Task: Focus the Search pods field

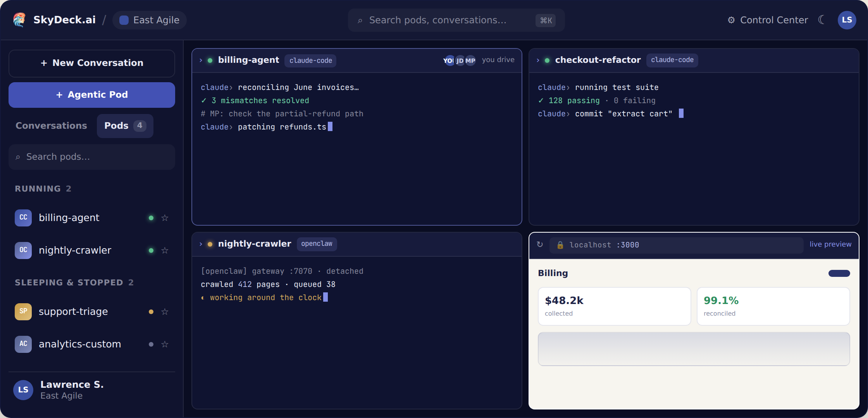Action: [x=92, y=157]
